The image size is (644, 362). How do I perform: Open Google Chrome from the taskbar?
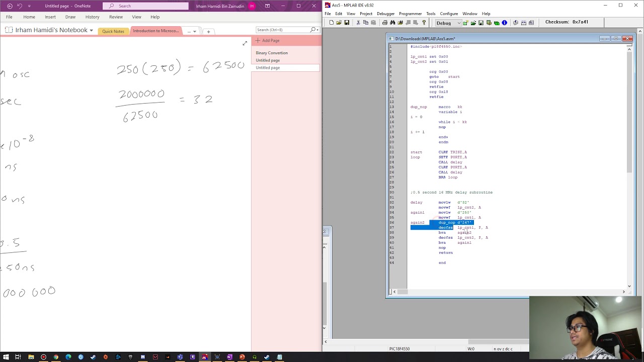coord(56,357)
